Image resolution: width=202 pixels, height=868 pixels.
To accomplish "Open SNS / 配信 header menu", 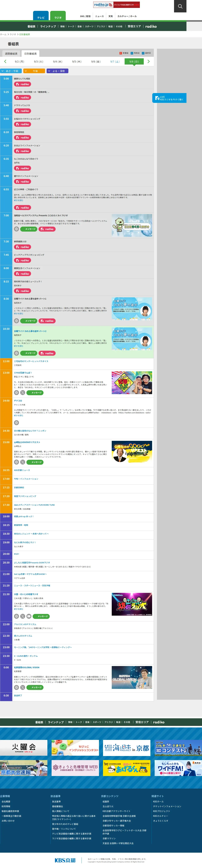I will [x=85, y=16].
